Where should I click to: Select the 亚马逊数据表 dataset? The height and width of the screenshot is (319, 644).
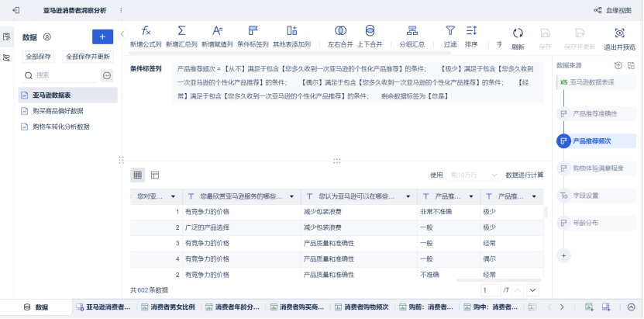(67, 95)
